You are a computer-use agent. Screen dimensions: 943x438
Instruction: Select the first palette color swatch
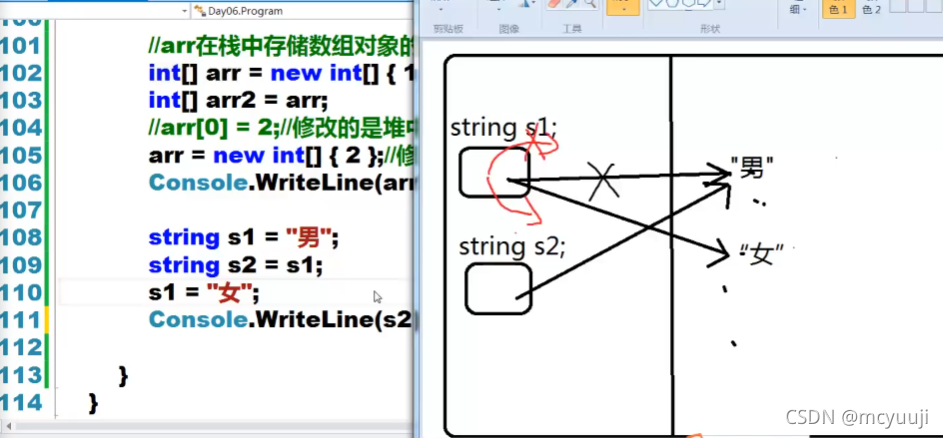[x=898, y=5]
